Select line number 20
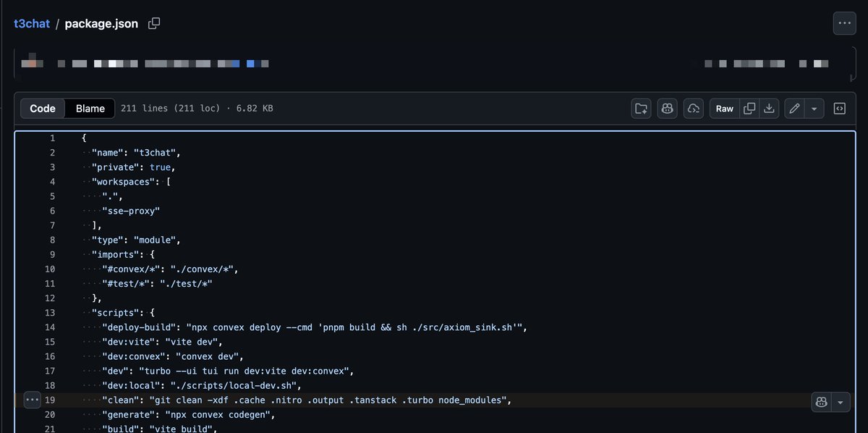Image resolution: width=868 pixels, height=433 pixels. point(49,415)
